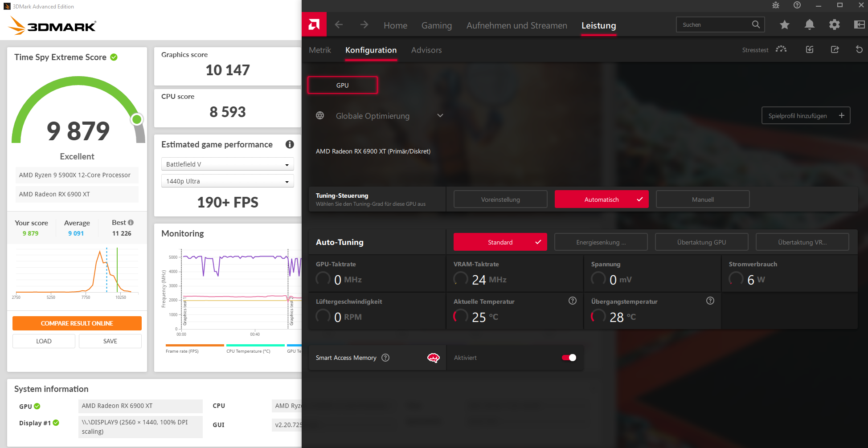Select Voreinstellung tuning mode
Viewport: 868px width, 448px height.
tap(500, 199)
